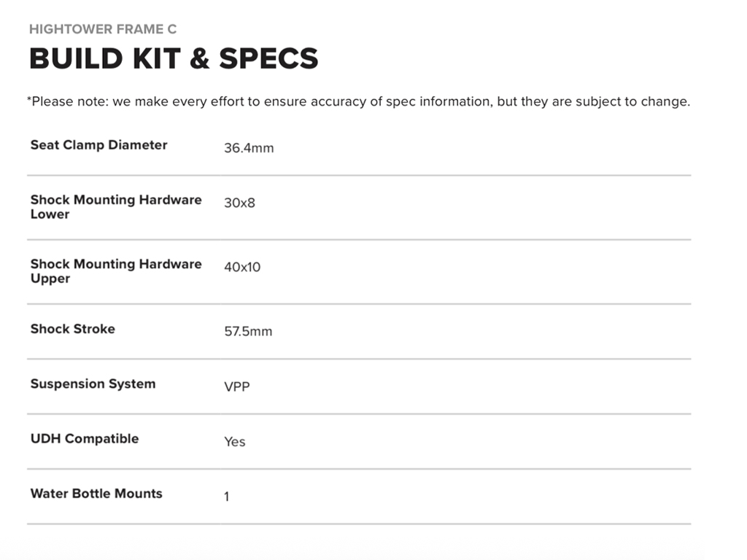Click the Shock Stroke label

(x=72, y=329)
